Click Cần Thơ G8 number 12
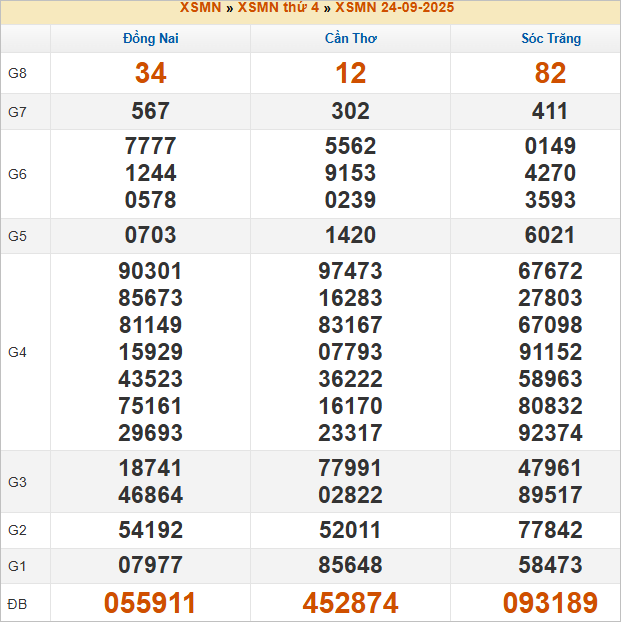 click(x=351, y=74)
